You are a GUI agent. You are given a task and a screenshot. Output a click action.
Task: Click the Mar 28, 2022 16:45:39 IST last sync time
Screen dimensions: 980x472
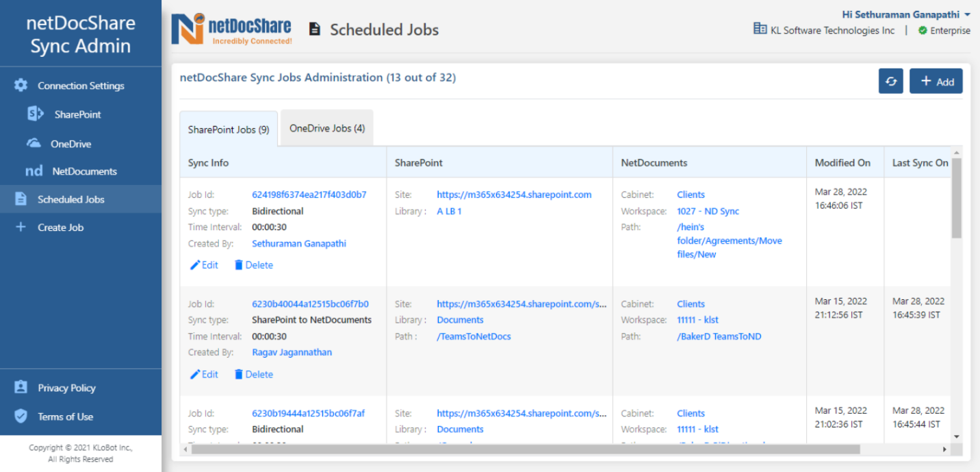[x=918, y=308]
